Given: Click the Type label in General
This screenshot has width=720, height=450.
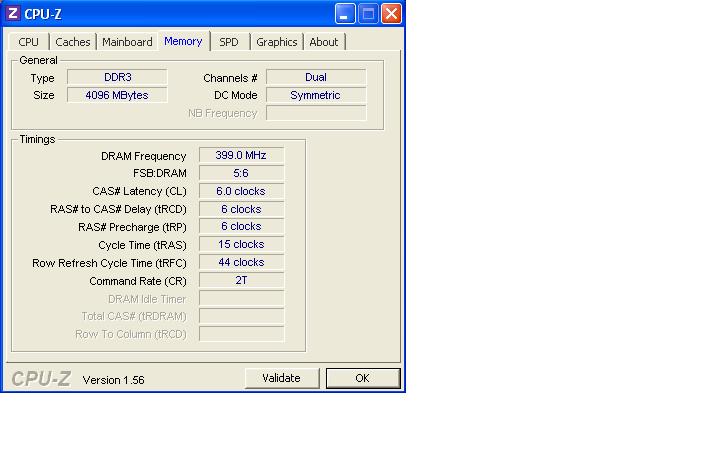Looking at the screenshot, I should coord(42,79).
